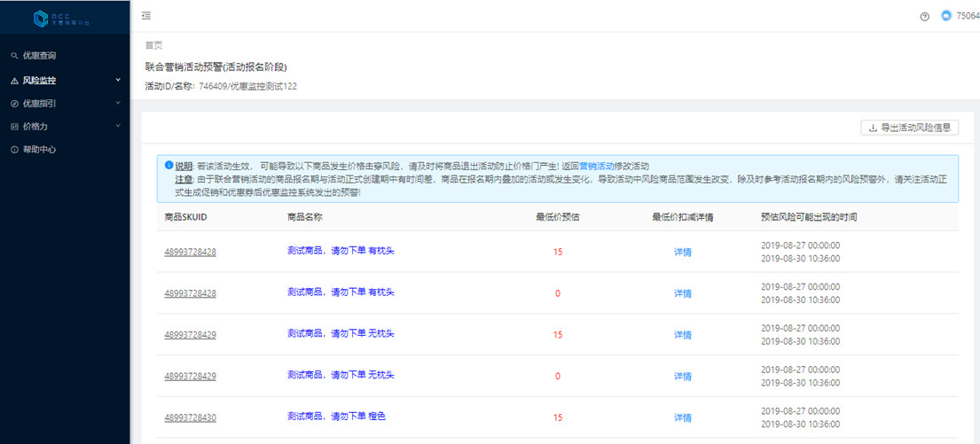980x444 pixels.
Task: Go to 首页 via the breadcrumb
Action: 153,44
